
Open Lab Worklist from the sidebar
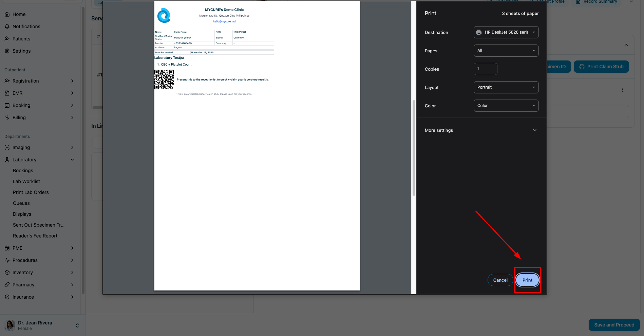(26, 181)
